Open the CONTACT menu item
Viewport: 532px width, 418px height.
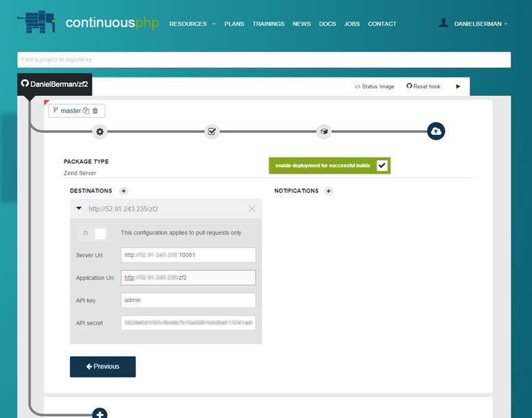(x=382, y=24)
